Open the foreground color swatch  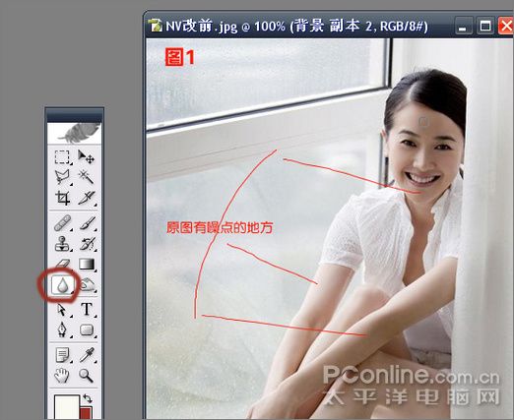coord(67,406)
